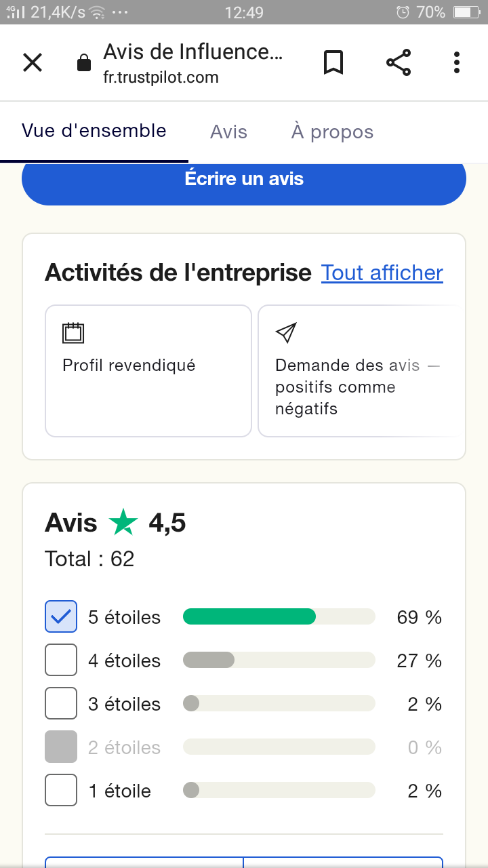
Task: Open the Profil revendiqué card
Action: 148,371
